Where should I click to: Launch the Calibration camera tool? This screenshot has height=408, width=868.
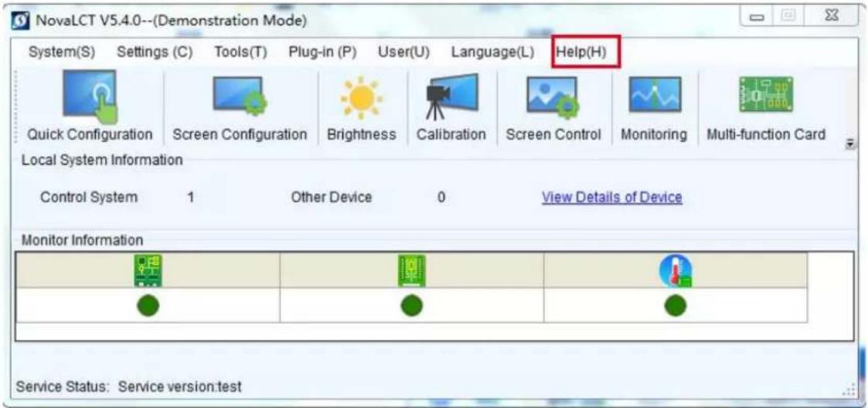point(451,107)
